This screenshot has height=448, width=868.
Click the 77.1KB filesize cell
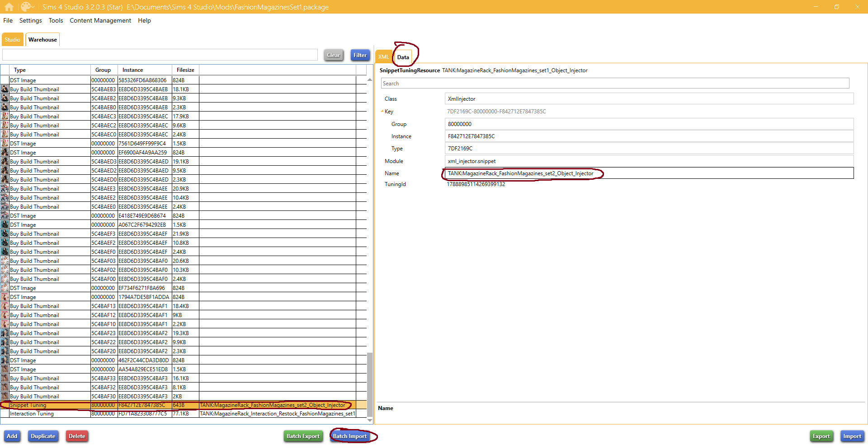(x=185, y=414)
